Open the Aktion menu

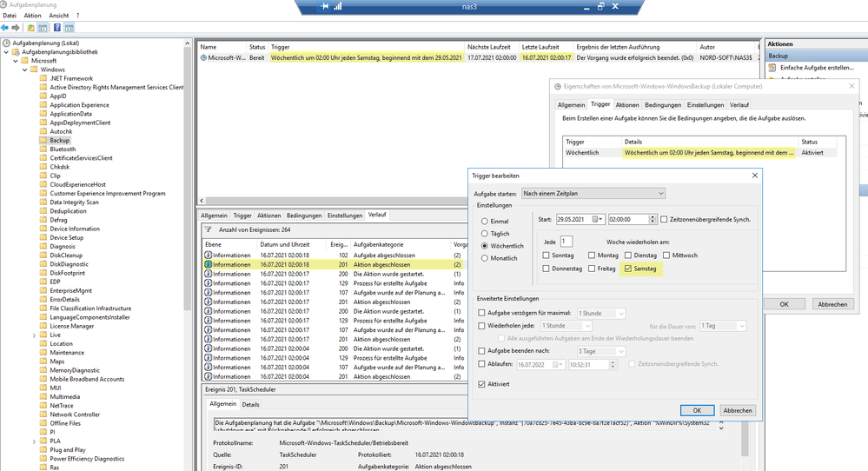coord(32,16)
